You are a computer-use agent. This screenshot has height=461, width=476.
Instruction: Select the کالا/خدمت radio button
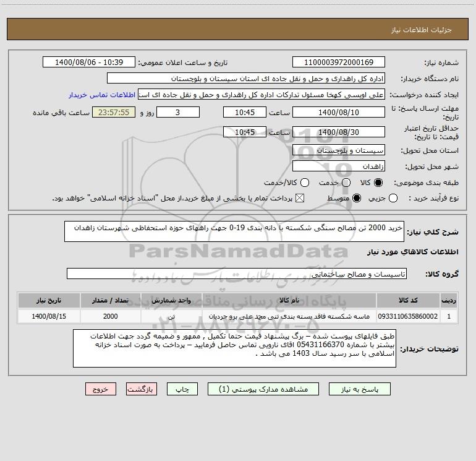click(x=305, y=183)
